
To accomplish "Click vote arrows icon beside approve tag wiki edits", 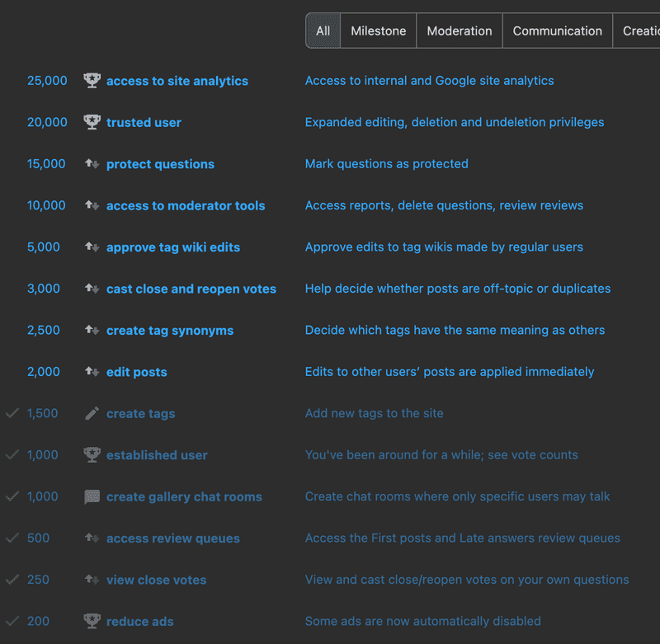I will [92, 247].
